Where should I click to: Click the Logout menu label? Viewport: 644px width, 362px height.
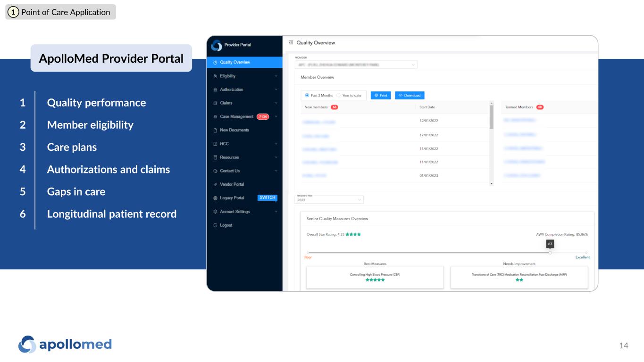pos(226,225)
